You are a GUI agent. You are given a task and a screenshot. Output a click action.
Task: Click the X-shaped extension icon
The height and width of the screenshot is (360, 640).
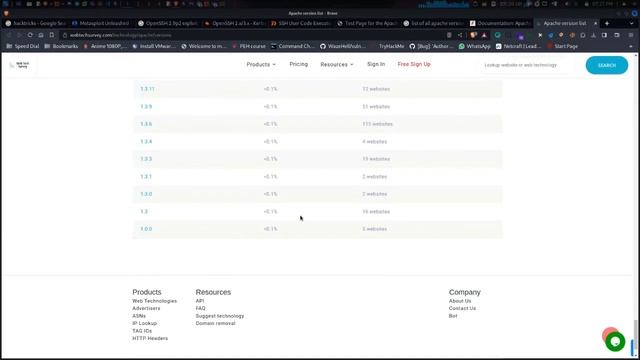click(540, 36)
